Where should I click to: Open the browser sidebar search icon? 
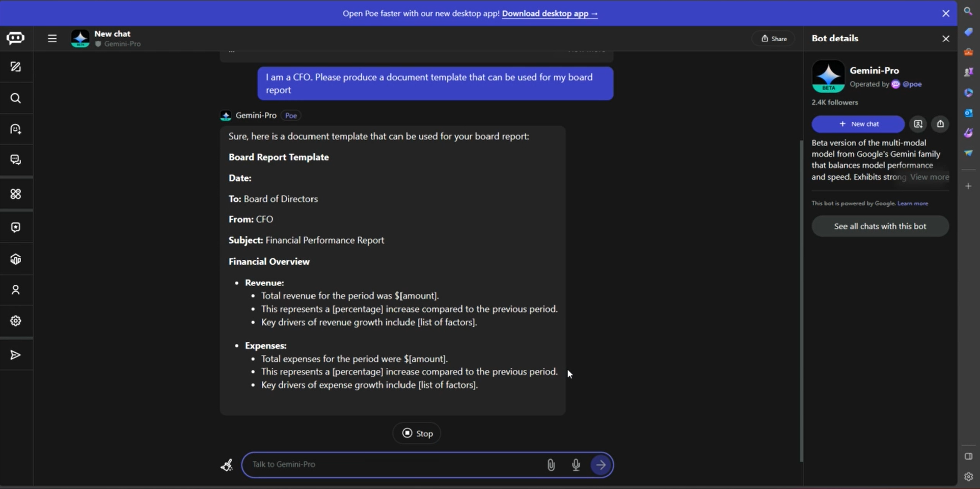tap(968, 11)
